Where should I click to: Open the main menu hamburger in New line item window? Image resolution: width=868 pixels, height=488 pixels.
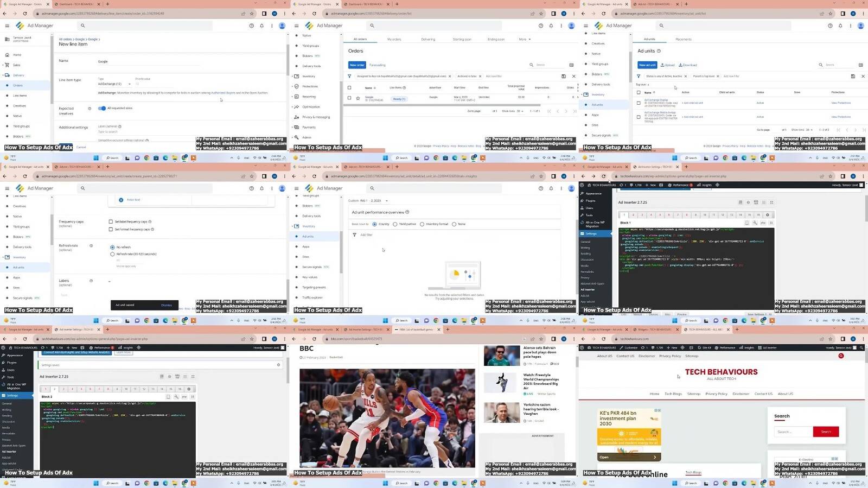point(7,26)
